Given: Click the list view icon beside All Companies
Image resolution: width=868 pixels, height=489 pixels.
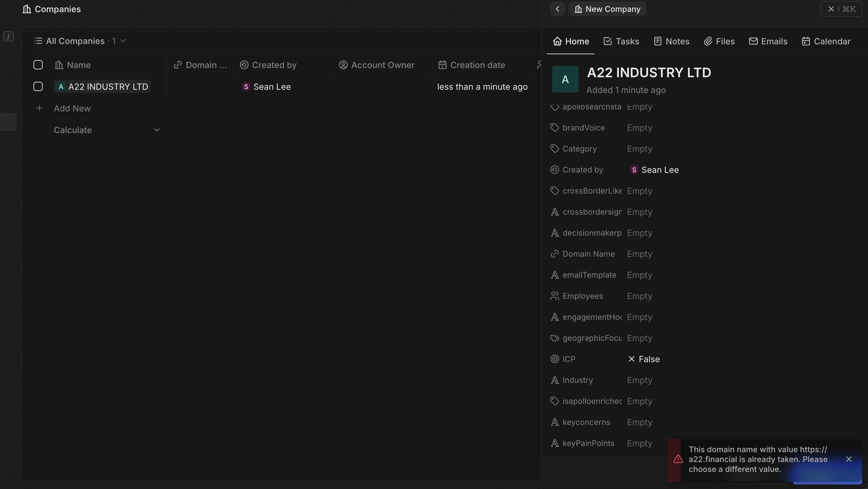Looking at the screenshot, I should pyautogui.click(x=38, y=41).
